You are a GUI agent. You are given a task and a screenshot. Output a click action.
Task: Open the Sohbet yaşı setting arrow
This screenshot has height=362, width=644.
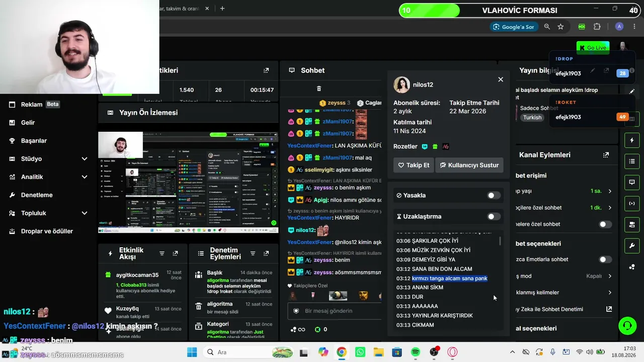point(610,191)
